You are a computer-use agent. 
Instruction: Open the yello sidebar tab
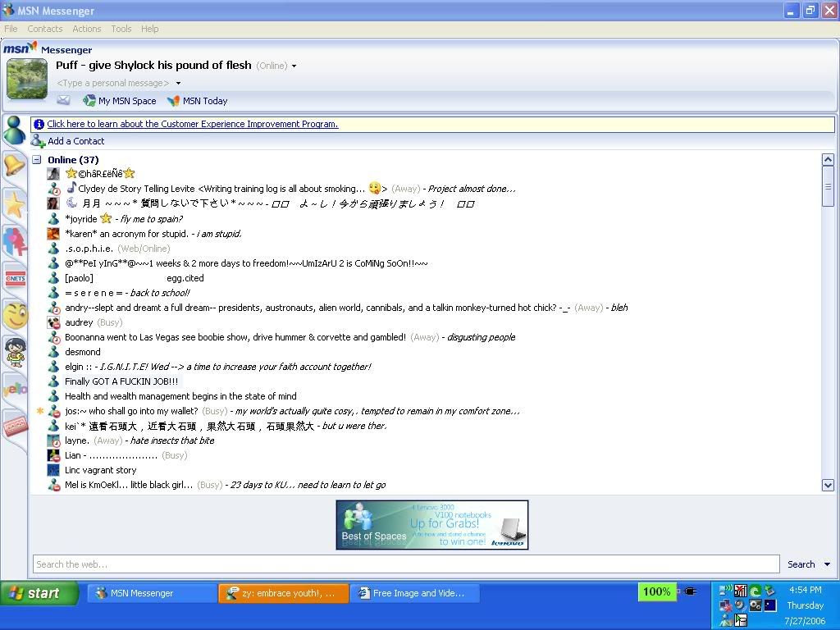click(15, 389)
